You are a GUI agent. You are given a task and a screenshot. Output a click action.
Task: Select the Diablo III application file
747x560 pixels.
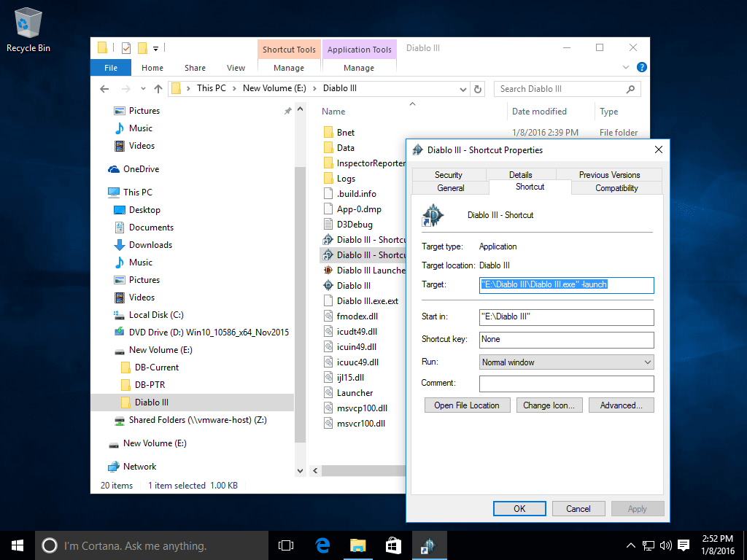pyautogui.click(x=354, y=286)
